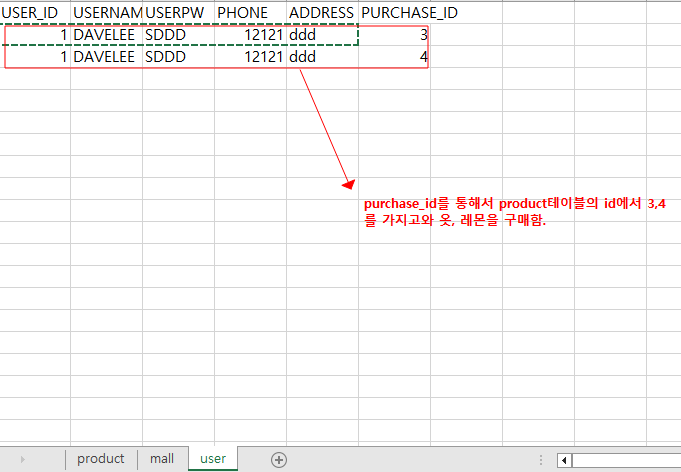Select SDDD in the purchase 4 row
Viewport: 681px width, 472px height.
pyautogui.click(x=179, y=56)
